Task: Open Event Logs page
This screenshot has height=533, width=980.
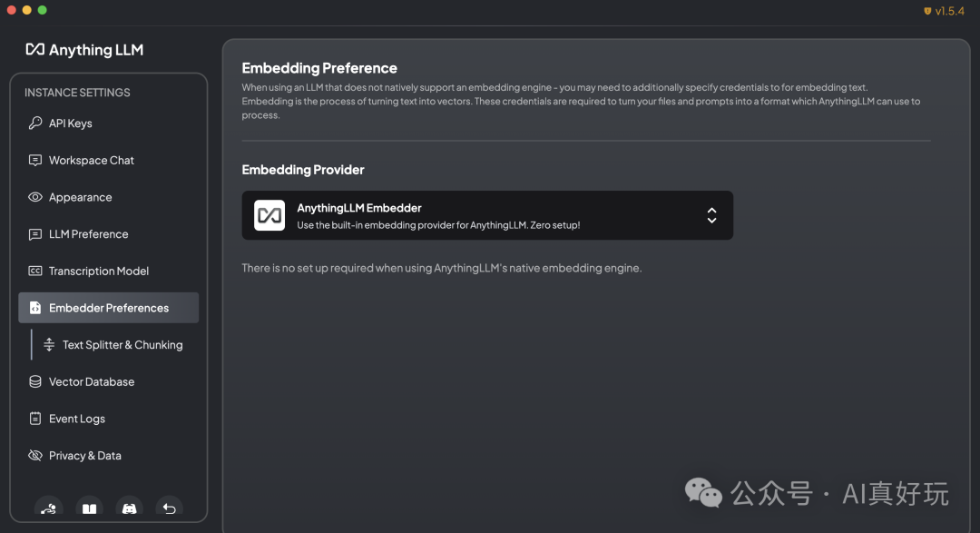Action: (77, 419)
